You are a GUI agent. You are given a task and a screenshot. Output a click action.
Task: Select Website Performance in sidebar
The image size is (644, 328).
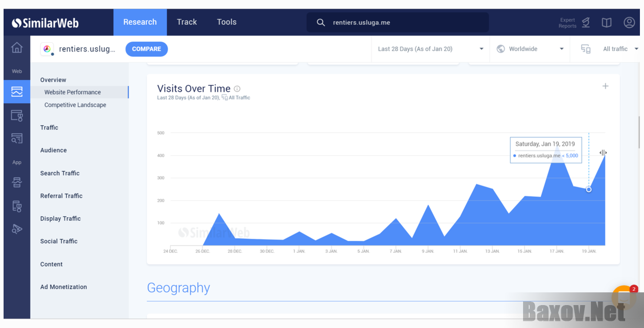pos(79,92)
